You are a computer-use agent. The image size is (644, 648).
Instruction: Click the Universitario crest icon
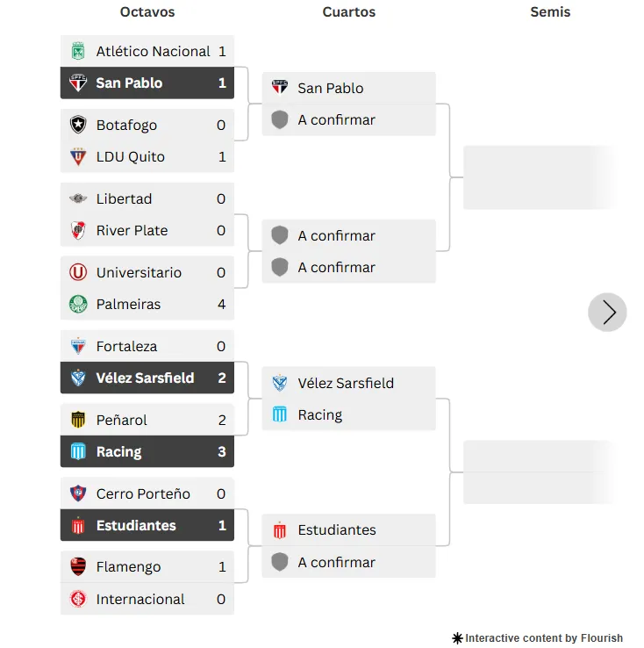point(78,272)
